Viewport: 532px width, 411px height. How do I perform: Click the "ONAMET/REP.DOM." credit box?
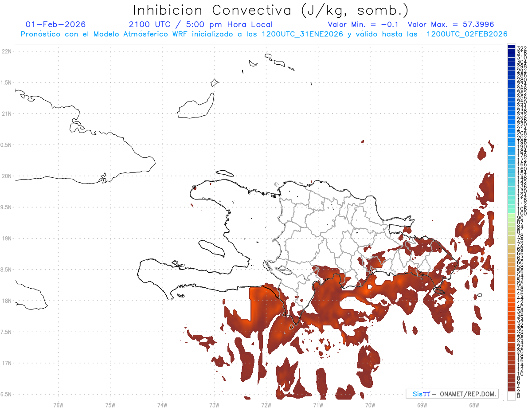(452, 394)
